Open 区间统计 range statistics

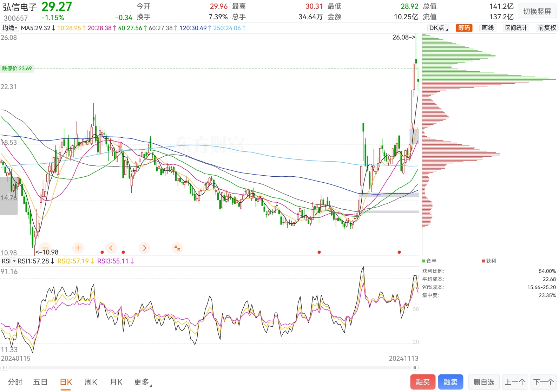click(516, 28)
